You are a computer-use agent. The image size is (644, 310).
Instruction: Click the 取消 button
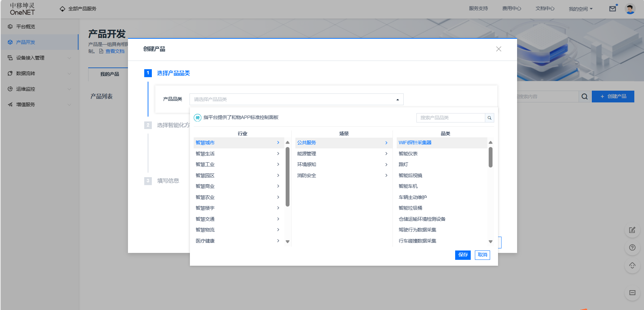(482, 255)
